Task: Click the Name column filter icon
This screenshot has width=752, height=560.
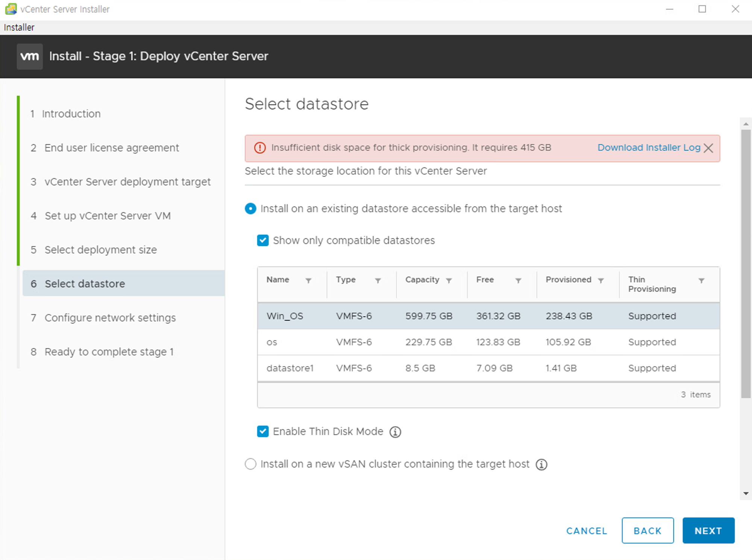Action: (308, 280)
